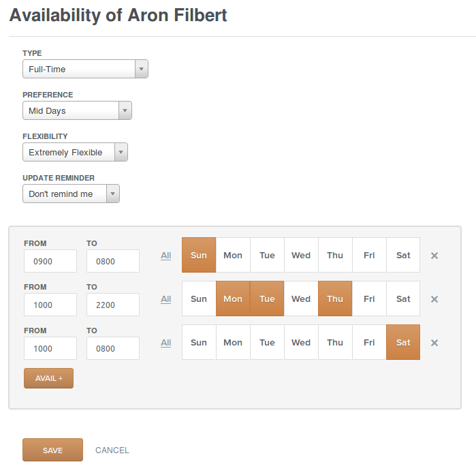Image resolution: width=476 pixels, height=475 pixels.
Task: Deselect Sun in the first availability row
Action: tap(199, 255)
